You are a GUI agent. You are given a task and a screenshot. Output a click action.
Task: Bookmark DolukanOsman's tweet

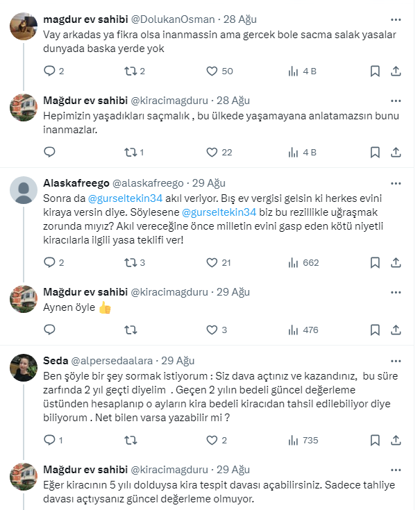tap(375, 71)
